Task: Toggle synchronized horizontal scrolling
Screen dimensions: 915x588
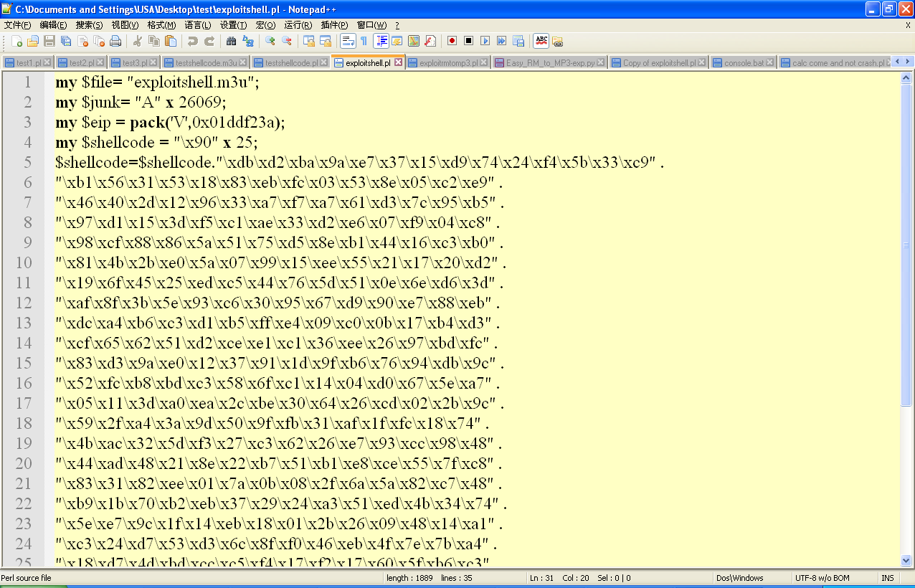Action: click(325, 41)
